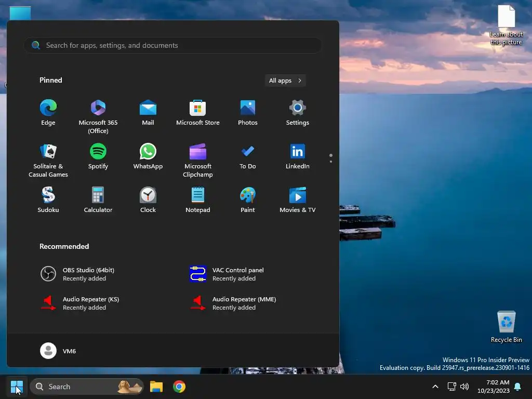Open Settings from pinned apps
Screen dimensions: 532x399
point(298,113)
